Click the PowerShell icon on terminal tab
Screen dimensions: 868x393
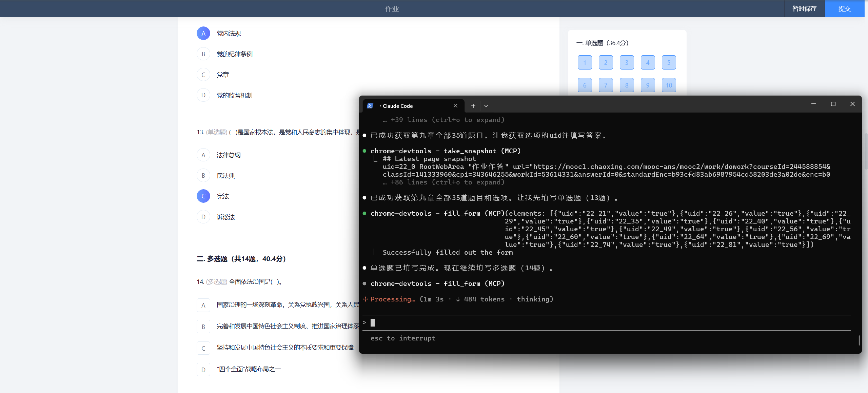coord(370,106)
